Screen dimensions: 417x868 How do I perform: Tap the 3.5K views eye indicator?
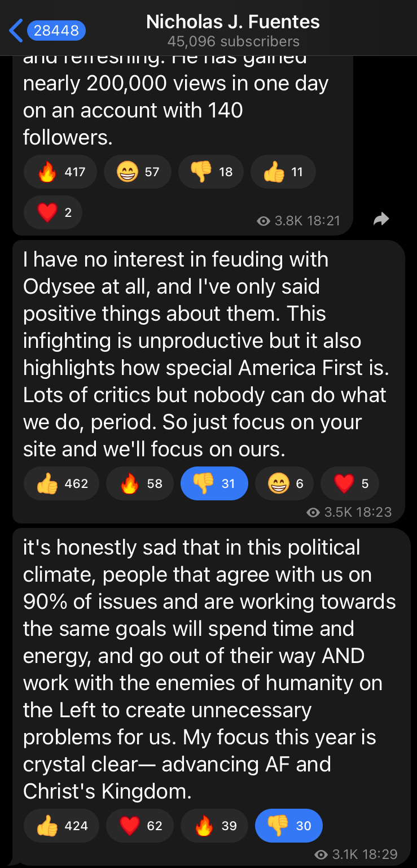point(313,512)
